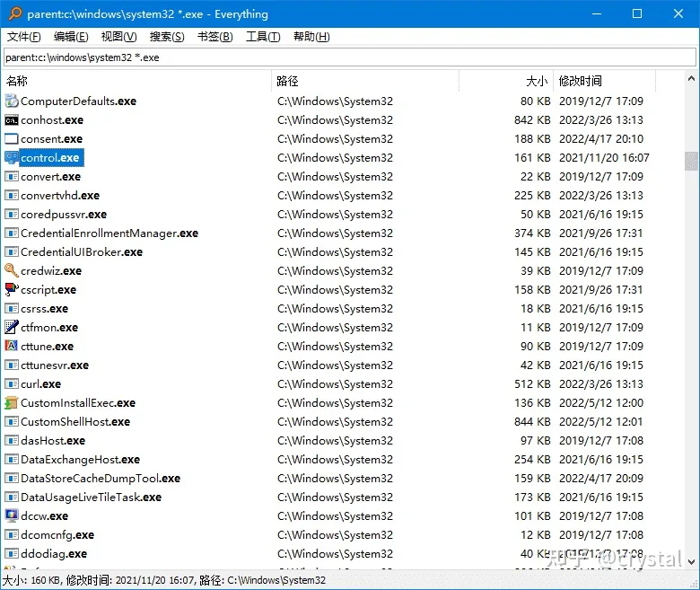Click the 842 KB size of conhost.exe
700x590 pixels.
click(x=532, y=120)
